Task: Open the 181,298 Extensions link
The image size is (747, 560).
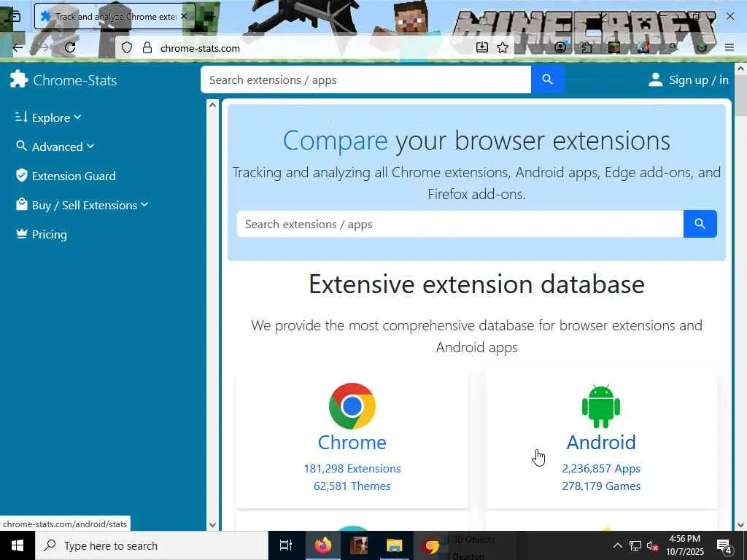Action: pyautogui.click(x=352, y=469)
